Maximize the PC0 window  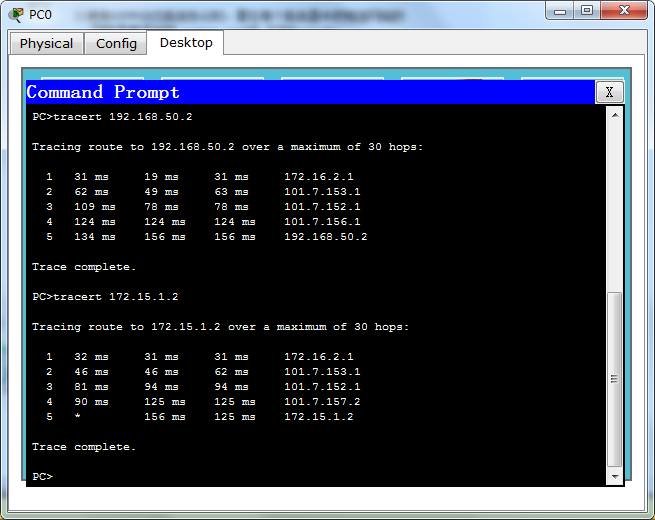(587, 11)
